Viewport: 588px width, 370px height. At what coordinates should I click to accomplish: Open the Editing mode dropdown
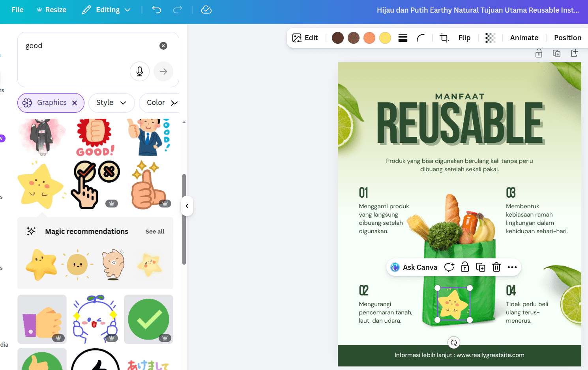click(106, 9)
